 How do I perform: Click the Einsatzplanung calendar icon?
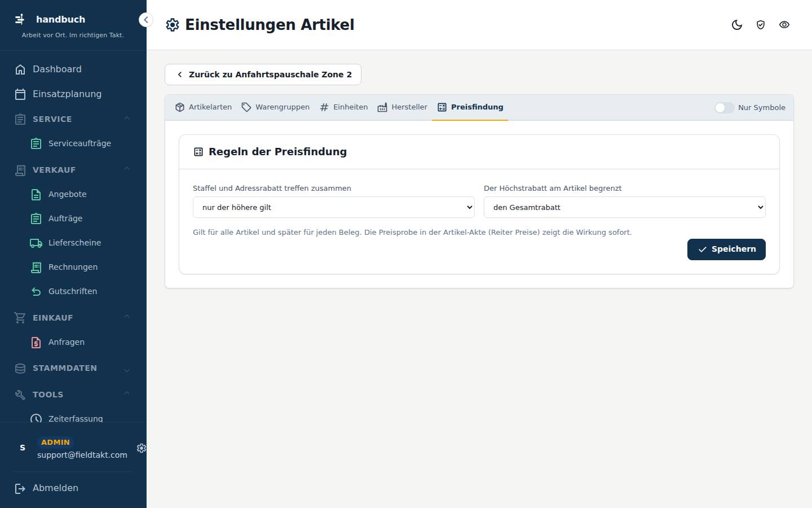pyautogui.click(x=20, y=94)
